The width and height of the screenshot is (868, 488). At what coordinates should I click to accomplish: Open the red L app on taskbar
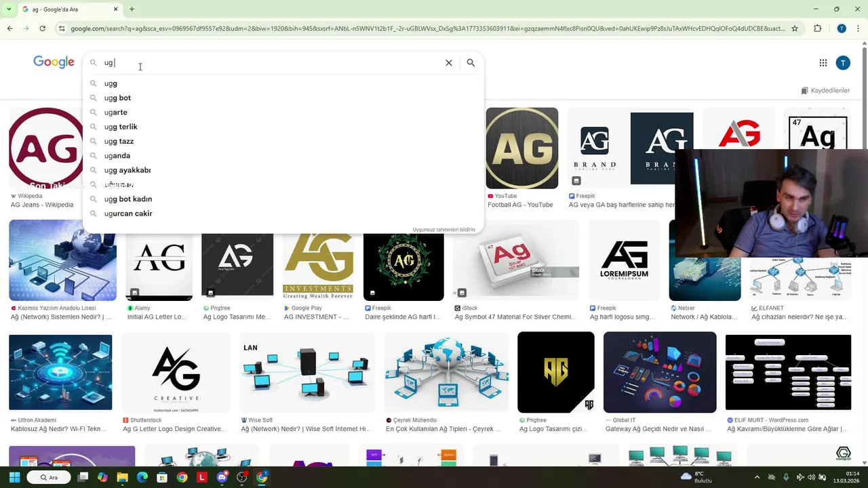pyautogui.click(x=201, y=477)
